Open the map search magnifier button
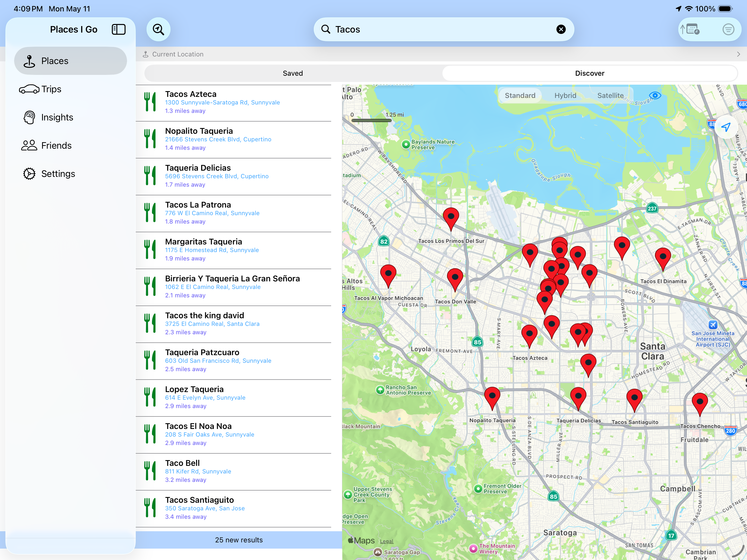 (x=158, y=29)
